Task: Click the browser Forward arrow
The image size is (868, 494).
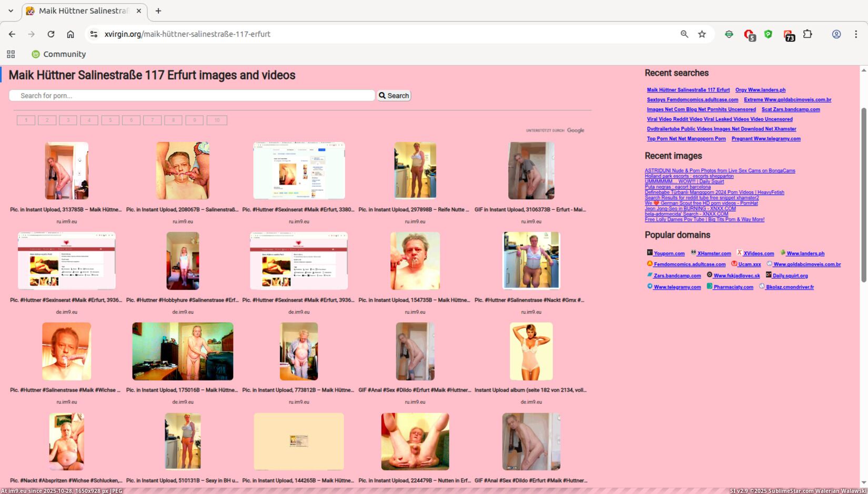Action: (x=31, y=34)
